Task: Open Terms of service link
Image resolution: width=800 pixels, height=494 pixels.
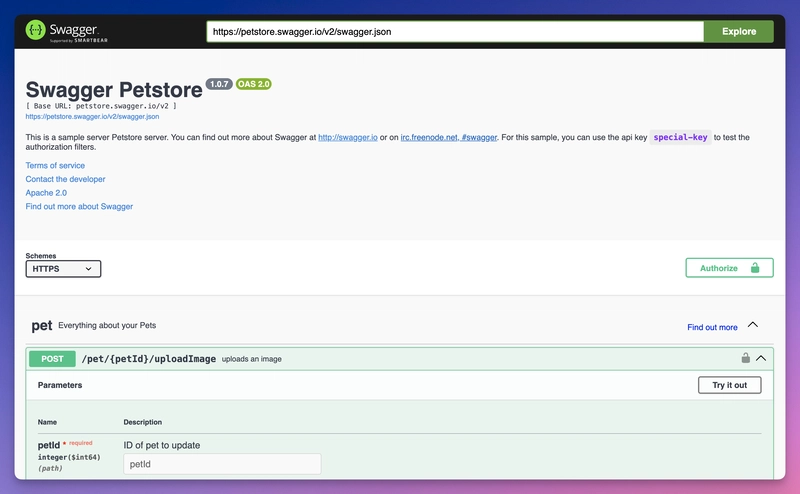Action: 55,165
